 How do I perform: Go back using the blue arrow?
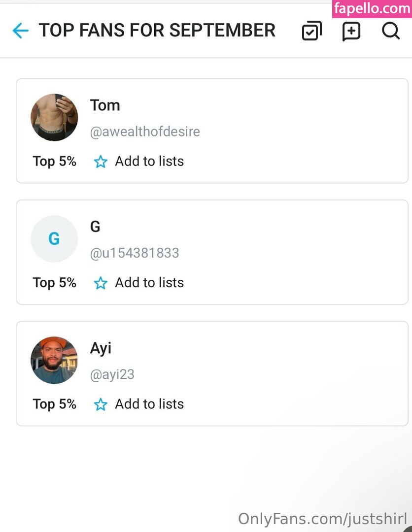point(20,31)
